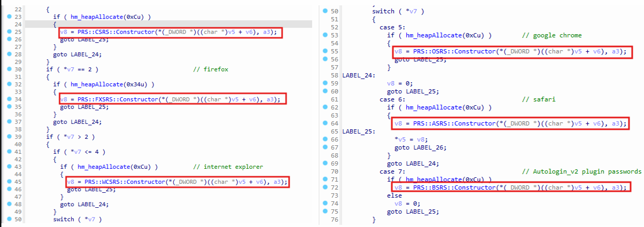Image resolution: width=644 pixels, height=227 pixels.
Task: Click the 'if ( *v7 == 2 )' statement
Action: (72, 69)
